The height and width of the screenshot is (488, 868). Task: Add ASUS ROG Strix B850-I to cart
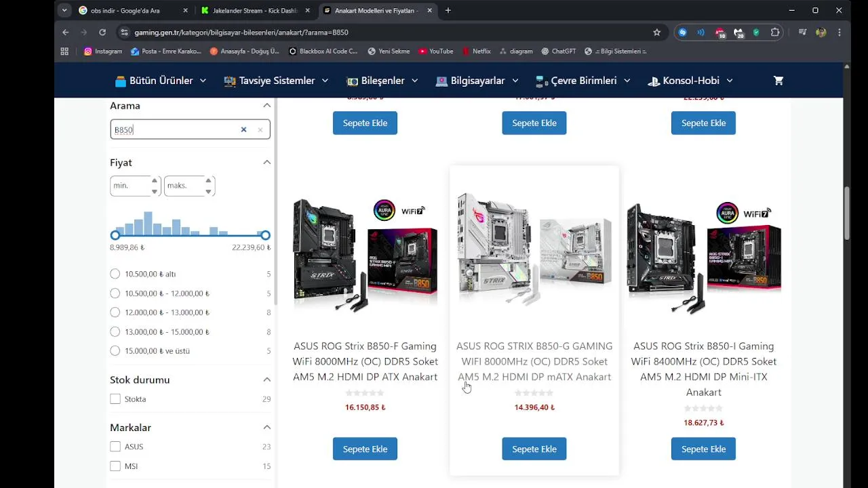click(x=703, y=449)
